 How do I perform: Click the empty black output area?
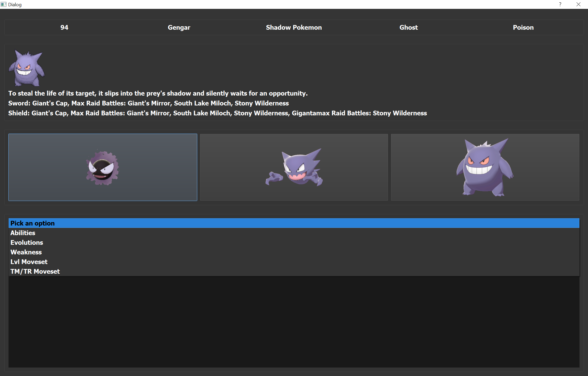tap(294, 322)
